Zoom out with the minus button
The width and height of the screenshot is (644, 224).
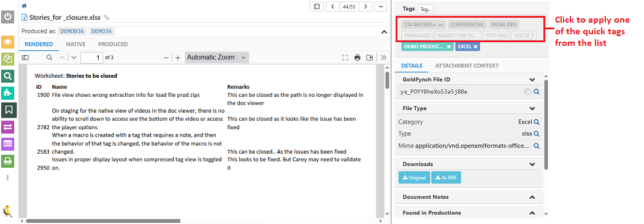[166, 58]
